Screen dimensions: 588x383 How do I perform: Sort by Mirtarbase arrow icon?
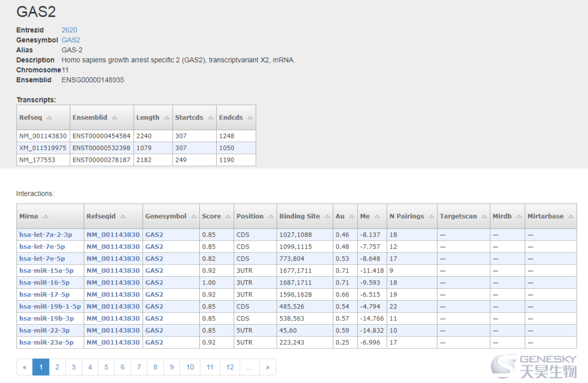point(571,216)
